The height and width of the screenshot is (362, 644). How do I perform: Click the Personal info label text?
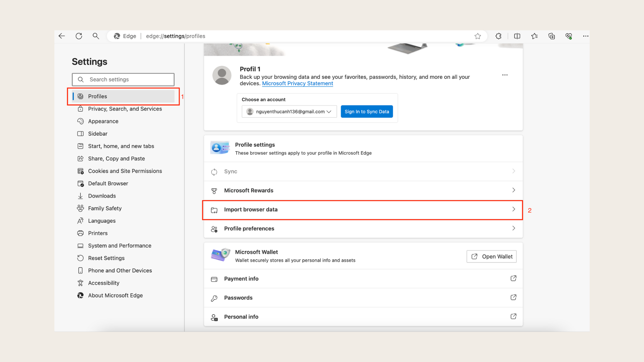coord(241,317)
